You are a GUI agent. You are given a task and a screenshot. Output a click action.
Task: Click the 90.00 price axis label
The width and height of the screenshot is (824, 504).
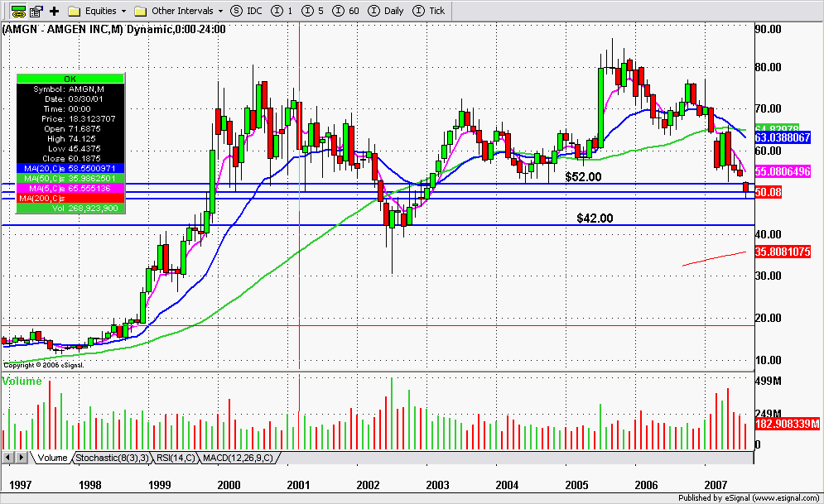[x=769, y=30]
